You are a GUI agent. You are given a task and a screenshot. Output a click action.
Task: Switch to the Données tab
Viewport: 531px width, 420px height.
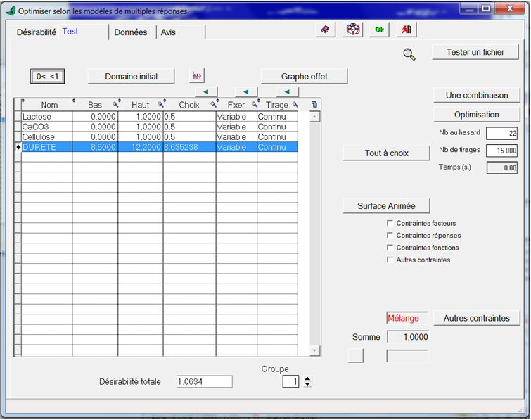point(132,32)
